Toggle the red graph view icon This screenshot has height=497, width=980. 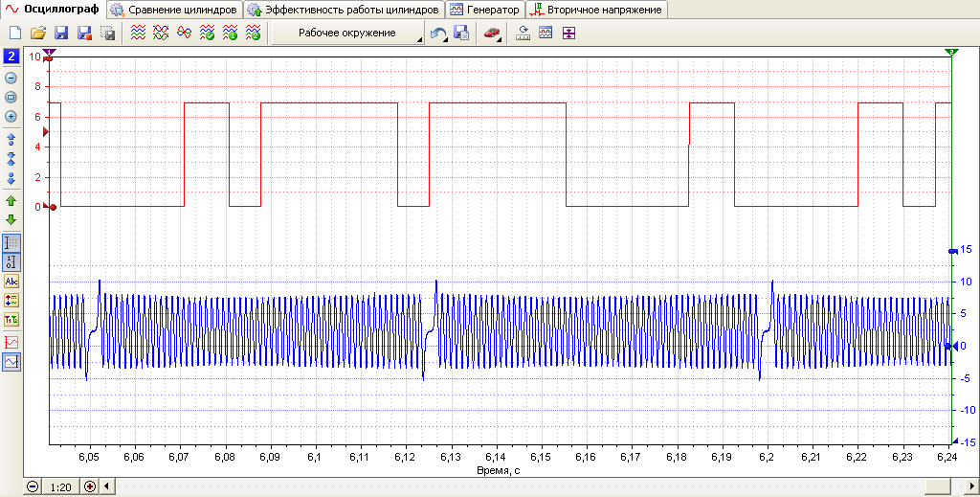click(x=11, y=343)
